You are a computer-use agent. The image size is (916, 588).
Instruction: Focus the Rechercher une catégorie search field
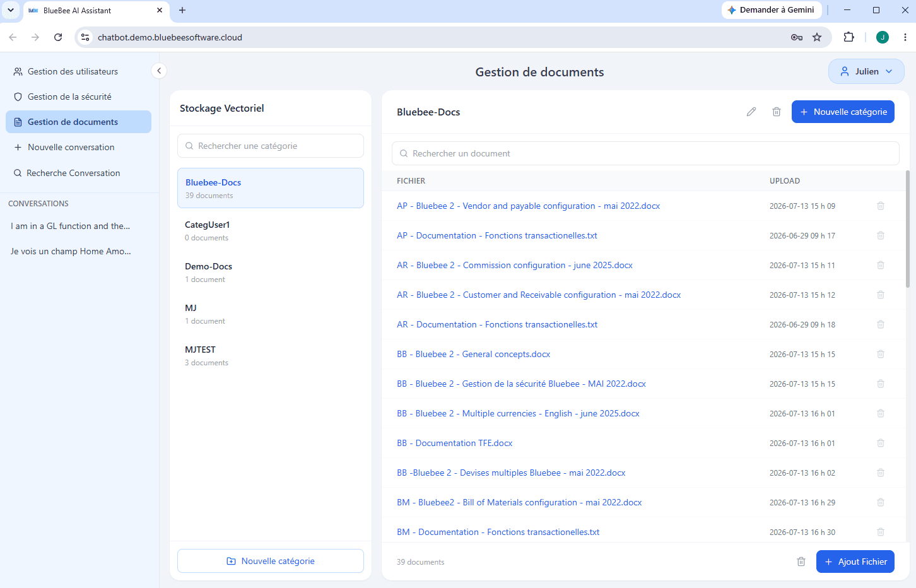271,146
